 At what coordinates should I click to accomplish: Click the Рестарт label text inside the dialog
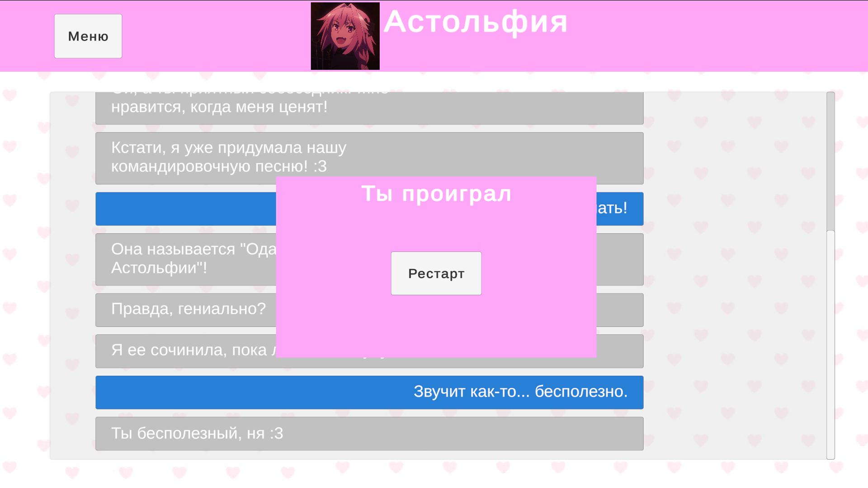coord(436,273)
